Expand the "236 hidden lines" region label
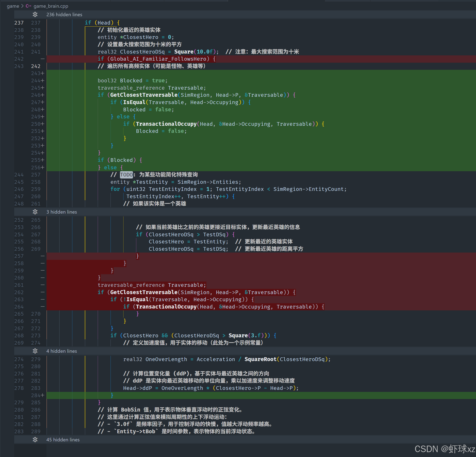 [x=64, y=15]
